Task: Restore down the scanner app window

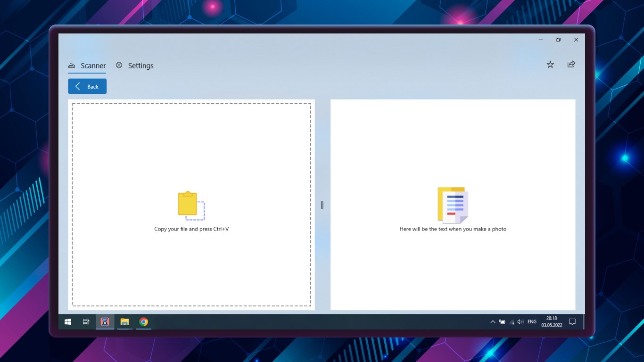Action: (x=558, y=40)
